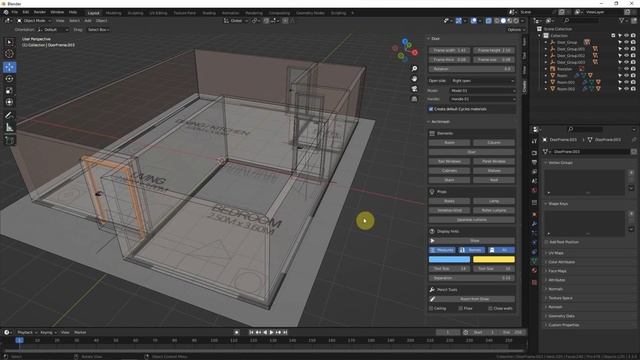Toggle the camera view icon
This screenshot has width=640, height=360.
(414, 89)
